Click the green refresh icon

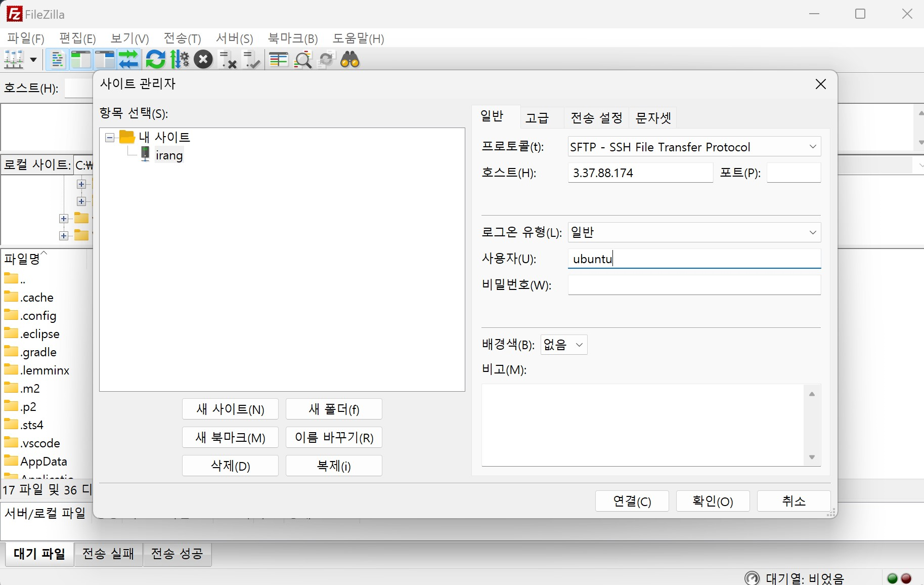[x=155, y=60]
